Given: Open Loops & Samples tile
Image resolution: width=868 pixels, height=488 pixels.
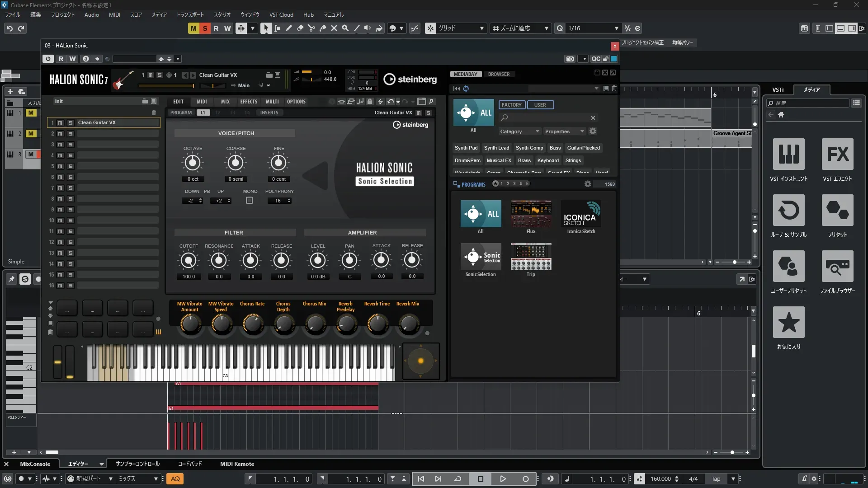Looking at the screenshot, I should tap(788, 210).
